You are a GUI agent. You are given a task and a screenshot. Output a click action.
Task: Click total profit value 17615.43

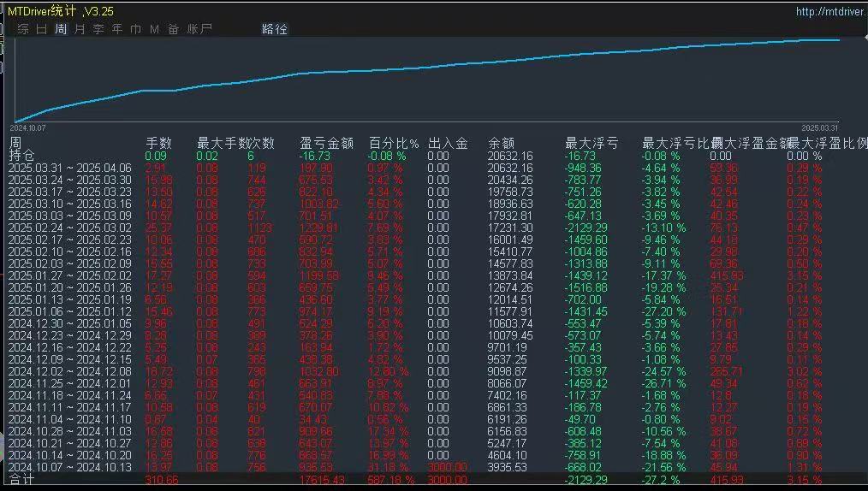[x=323, y=480]
